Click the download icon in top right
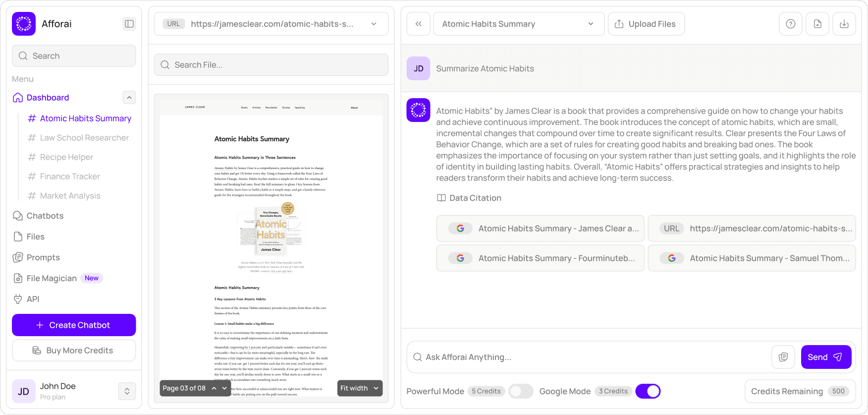Screen dimensions: 868x415 click(844, 24)
